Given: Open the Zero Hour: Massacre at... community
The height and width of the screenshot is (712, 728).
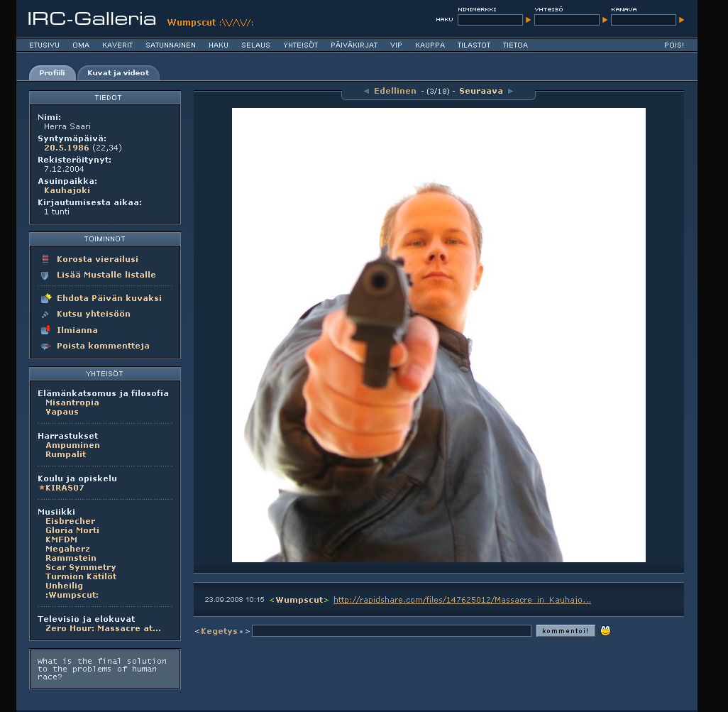Looking at the screenshot, I should [x=103, y=628].
